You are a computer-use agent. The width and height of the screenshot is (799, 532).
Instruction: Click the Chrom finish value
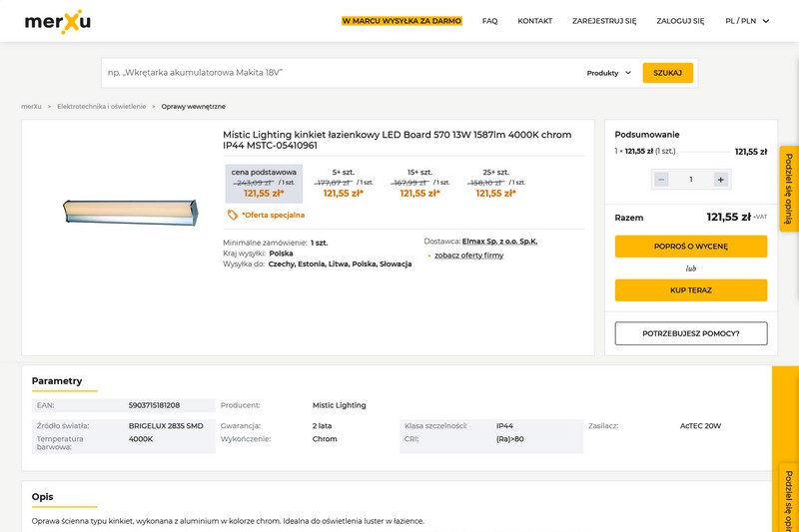(x=325, y=439)
